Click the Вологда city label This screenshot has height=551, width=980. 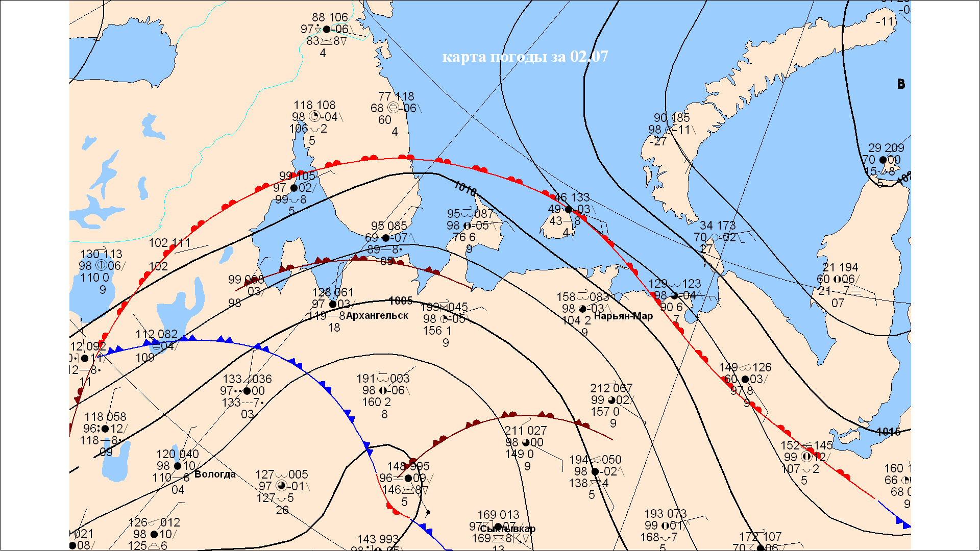tap(215, 474)
